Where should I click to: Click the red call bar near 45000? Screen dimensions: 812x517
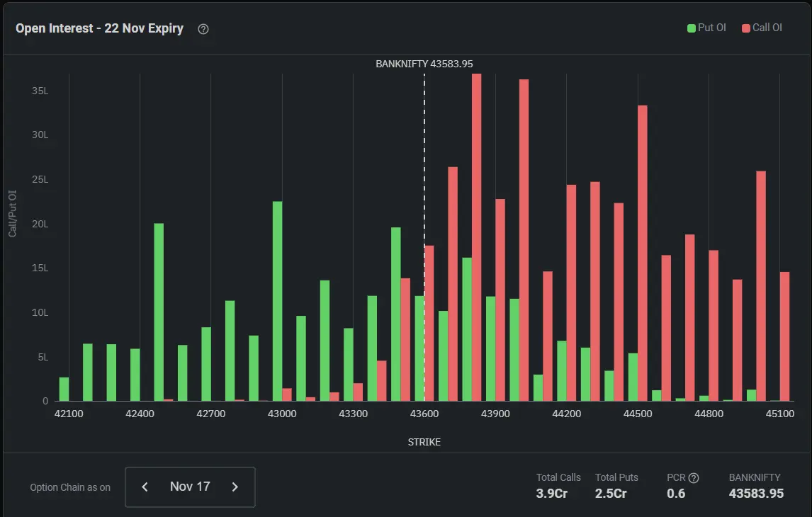761,285
